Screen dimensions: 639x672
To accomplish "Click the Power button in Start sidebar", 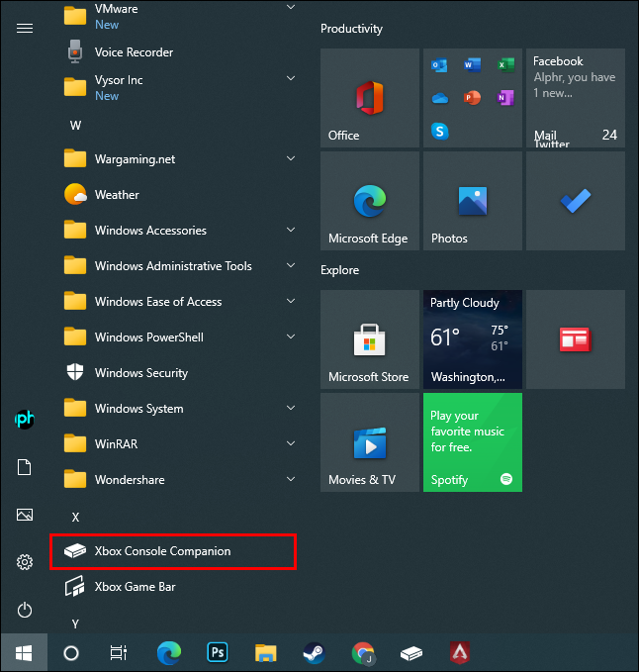I will (x=25, y=610).
